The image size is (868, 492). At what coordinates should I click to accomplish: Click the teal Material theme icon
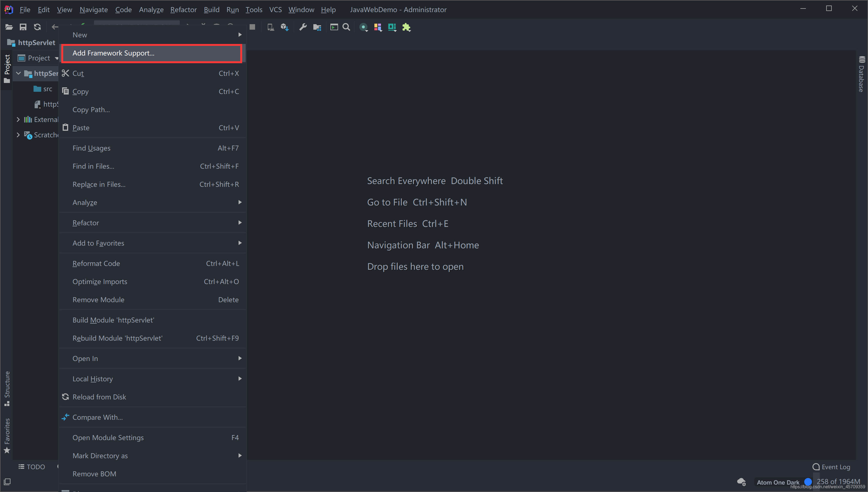pos(392,27)
